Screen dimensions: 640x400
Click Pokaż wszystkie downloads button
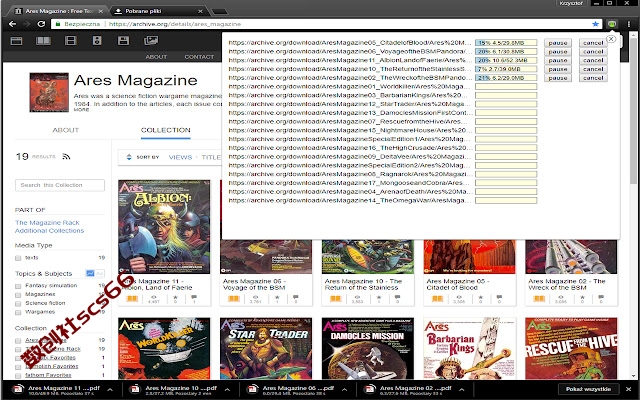[x=589, y=389]
